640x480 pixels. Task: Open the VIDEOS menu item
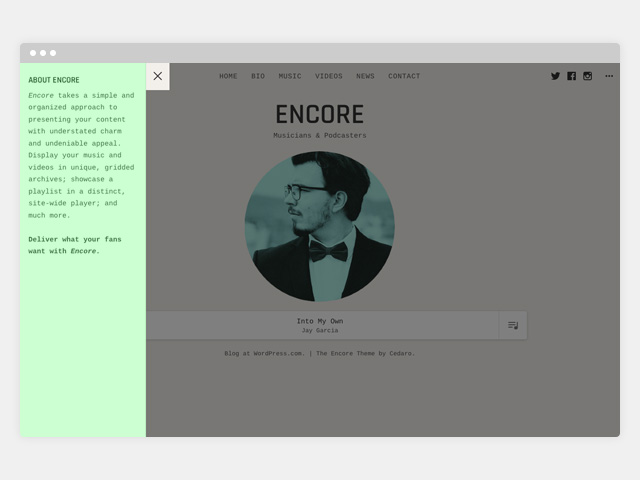[329, 76]
